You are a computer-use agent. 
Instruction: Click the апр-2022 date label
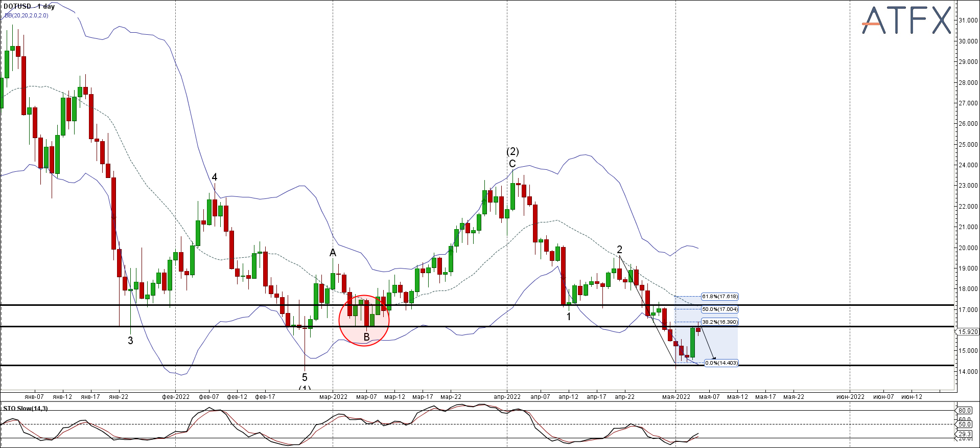[507, 397]
